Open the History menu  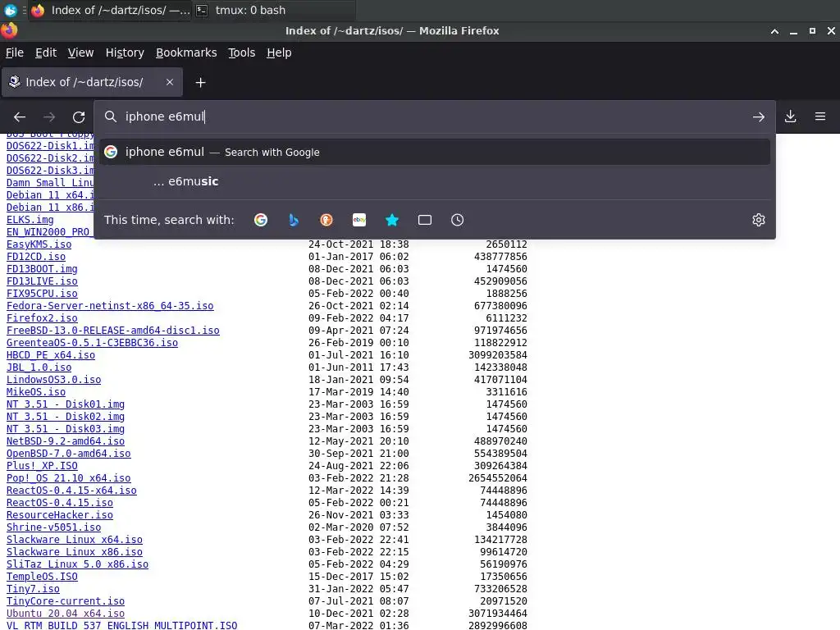125,52
